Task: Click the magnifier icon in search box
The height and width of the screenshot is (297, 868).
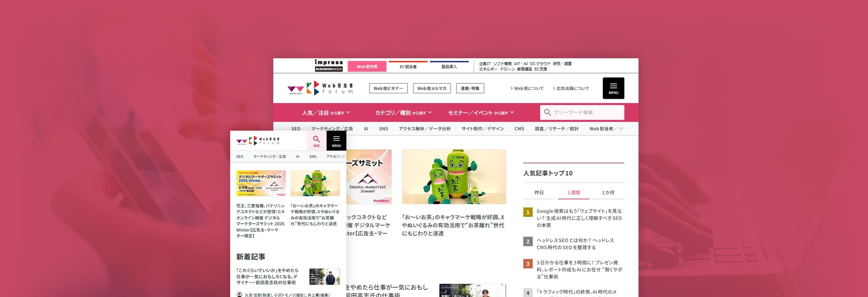Action: point(548,112)
